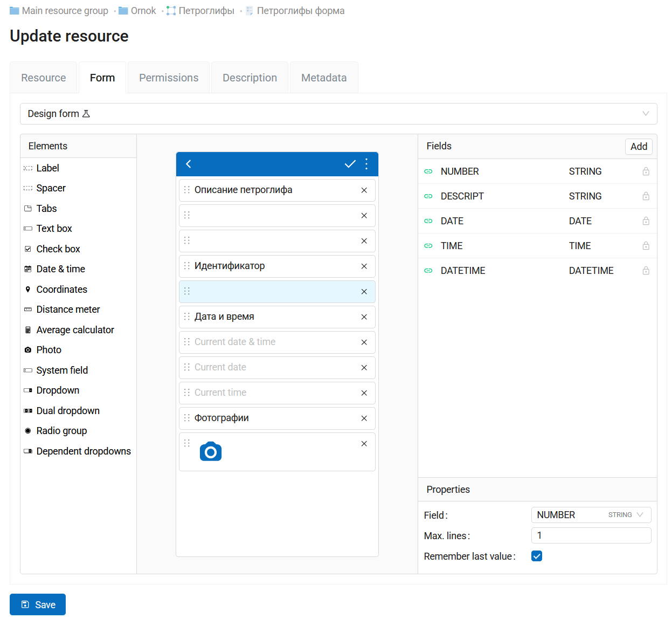The width and height of the screenshot is (672, 619).
Task: Toggle the Remember last value checkbox
Action: (x=537, y=556)
